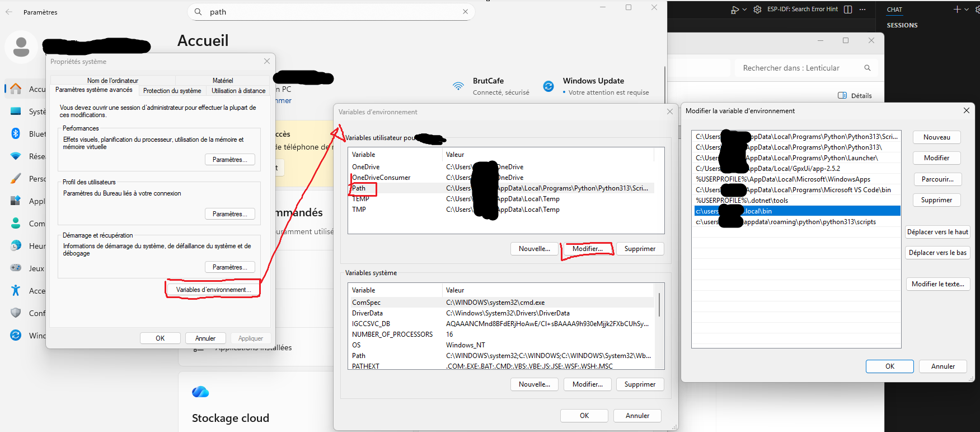980x432 pixels.
Task: Click Parcourir in the edit variable dialog
Action: [937, 179]
